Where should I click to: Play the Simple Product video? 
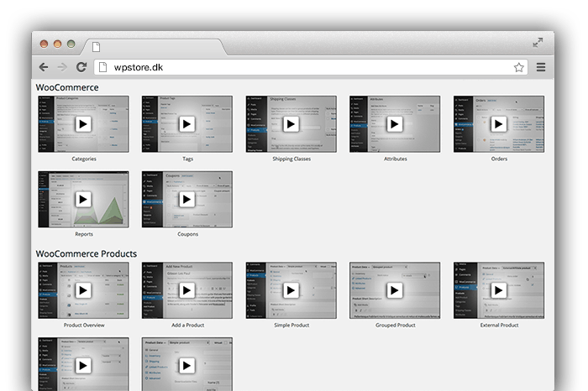click(x=291, y=290)
